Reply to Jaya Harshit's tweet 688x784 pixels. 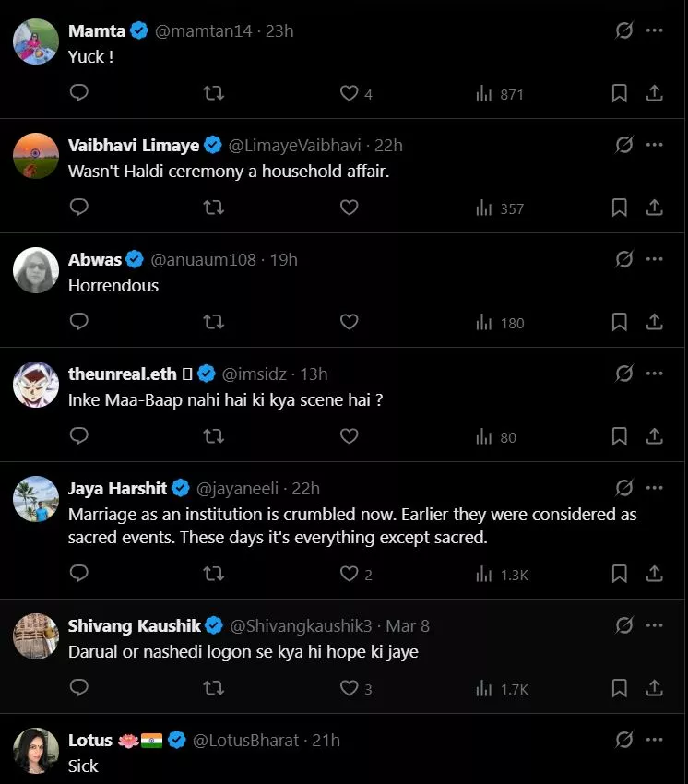79,574
